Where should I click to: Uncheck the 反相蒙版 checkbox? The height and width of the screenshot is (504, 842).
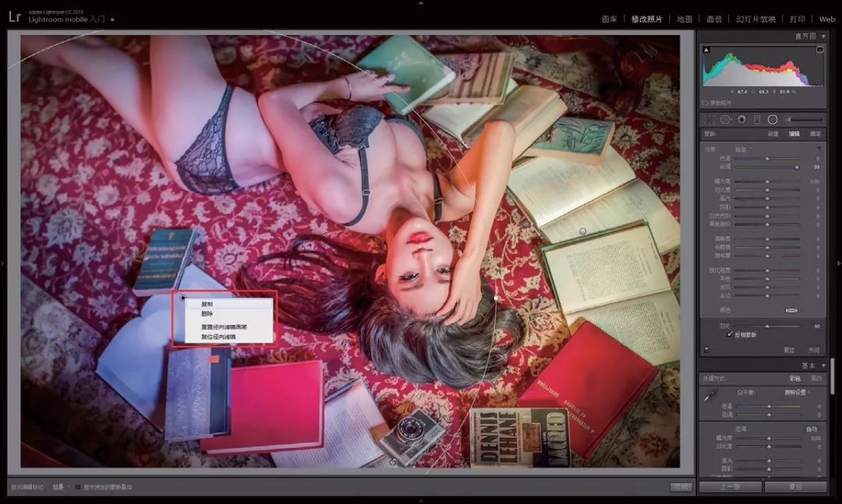click(x=730, y=334)
